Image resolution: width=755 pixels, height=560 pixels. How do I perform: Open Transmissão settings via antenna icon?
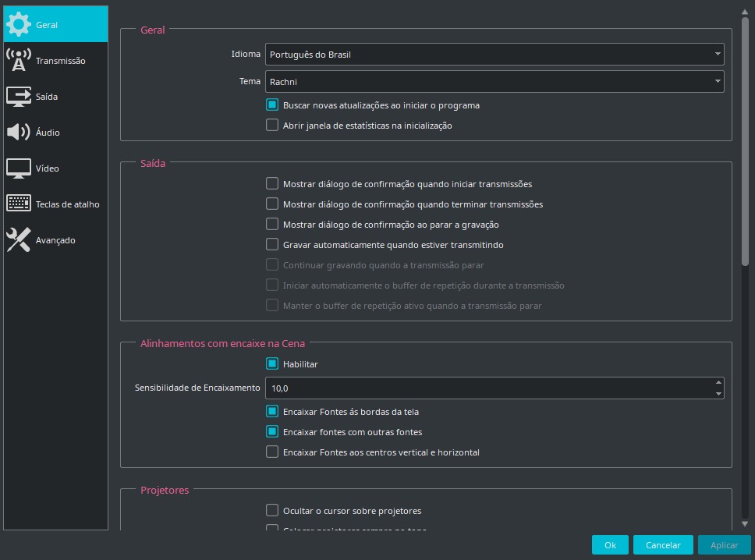tap(19, 61)
